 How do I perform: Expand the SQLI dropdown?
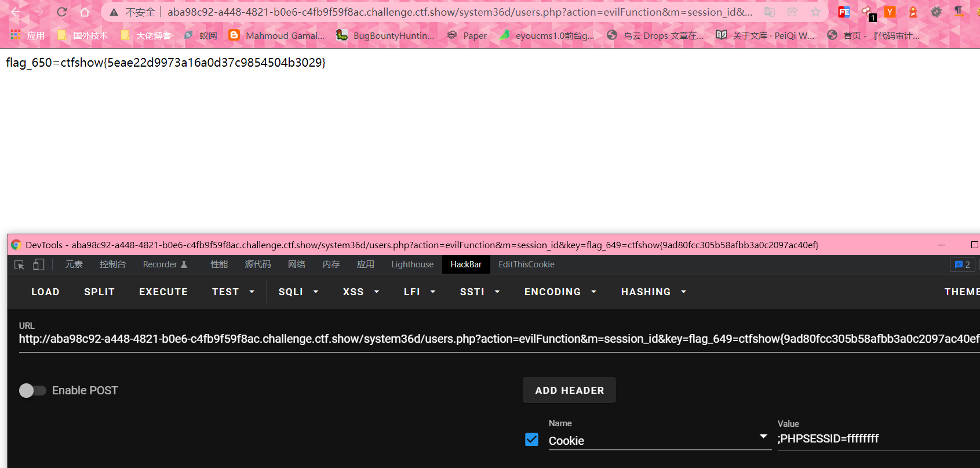(298, 292)
